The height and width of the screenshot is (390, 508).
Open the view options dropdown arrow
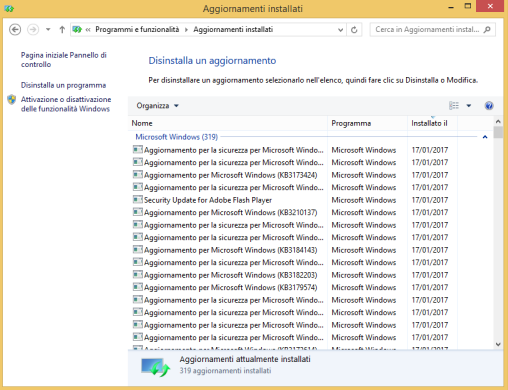click(x=469, y=106)
